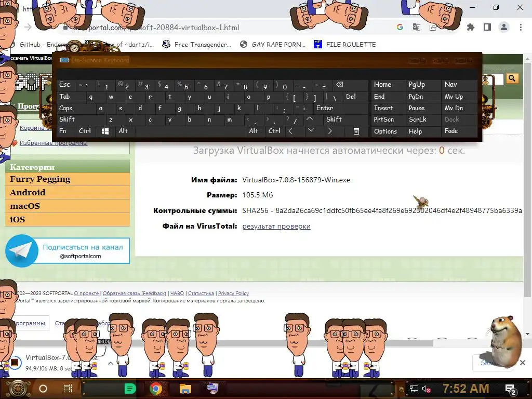Toggle the left Shift key
Viewport: 532px width, 399px height.
point(81,119)
